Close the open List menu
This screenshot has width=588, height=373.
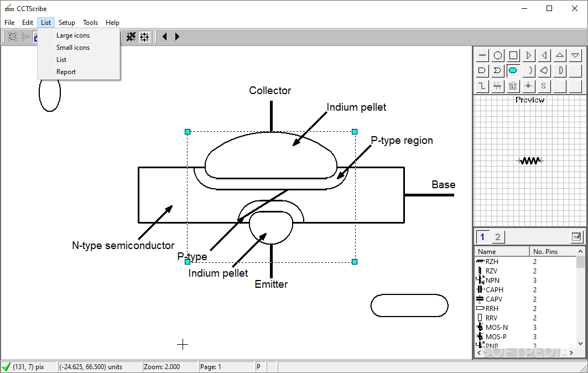pyautogui.click(x=46, y=23)
